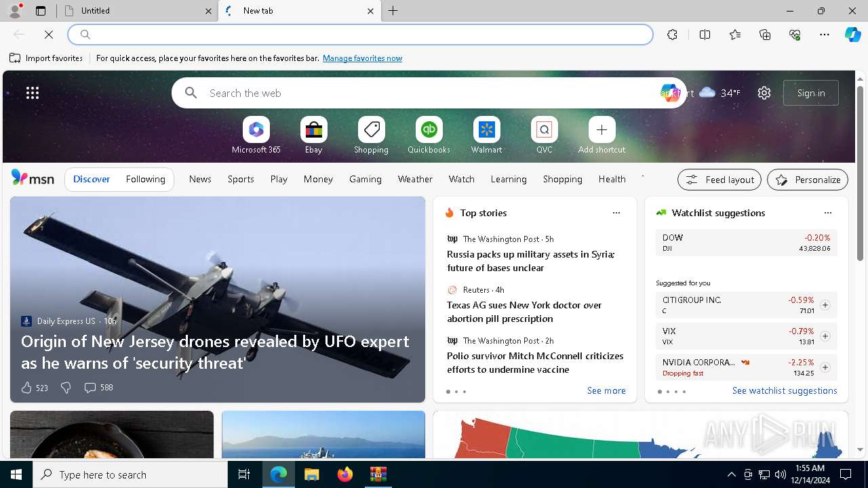Click See more in Top stories

click(606, 390)
